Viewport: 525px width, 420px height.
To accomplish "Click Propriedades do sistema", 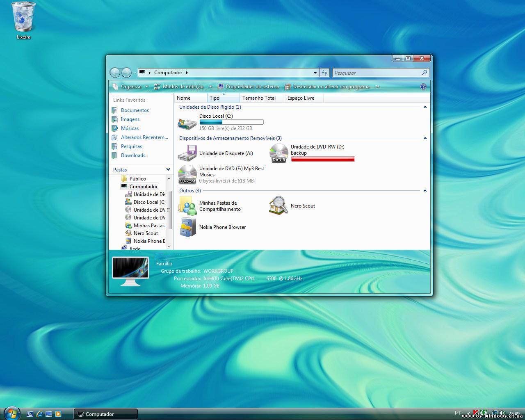I will click(x=248, y=87).
